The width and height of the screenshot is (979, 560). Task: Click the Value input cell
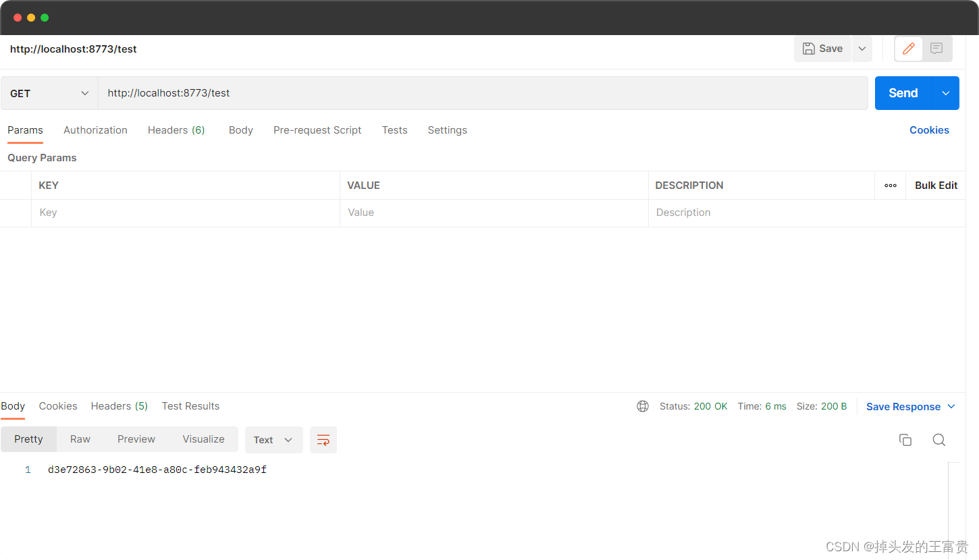pyautogui.click(x=494, y=213)
